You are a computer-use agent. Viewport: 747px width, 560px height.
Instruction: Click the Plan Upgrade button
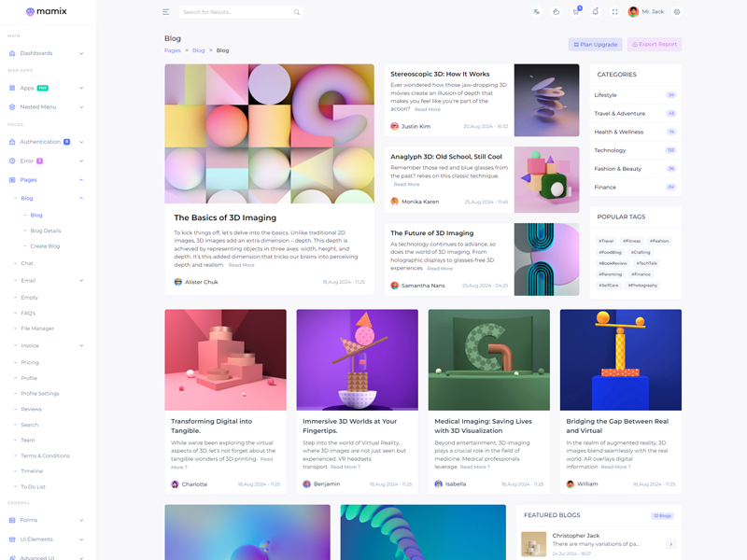[x=595, y=44]
